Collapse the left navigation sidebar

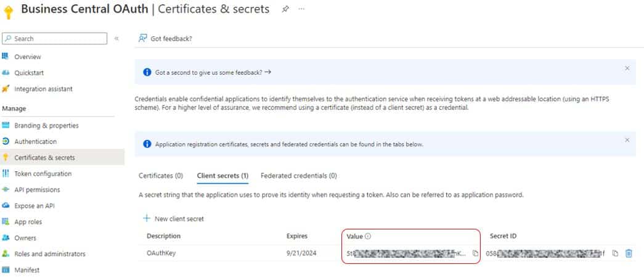(x=116, y=38)
